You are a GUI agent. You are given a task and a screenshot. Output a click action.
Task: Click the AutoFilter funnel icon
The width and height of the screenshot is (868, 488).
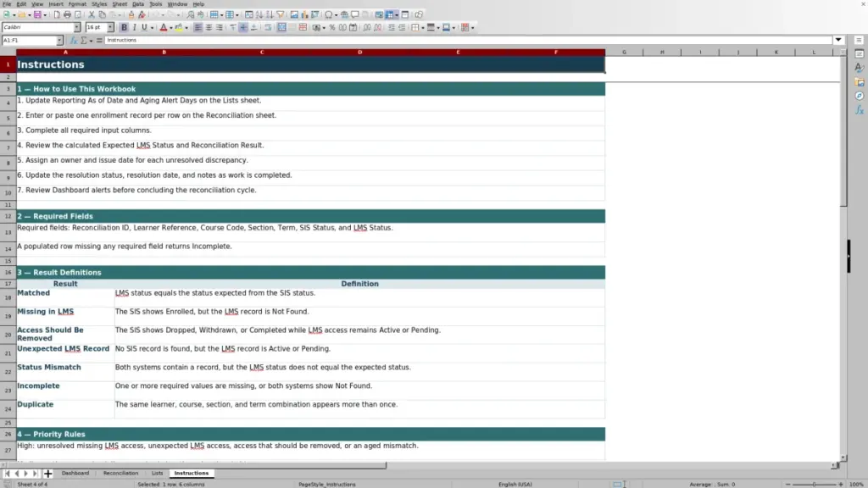coord(281,14)
